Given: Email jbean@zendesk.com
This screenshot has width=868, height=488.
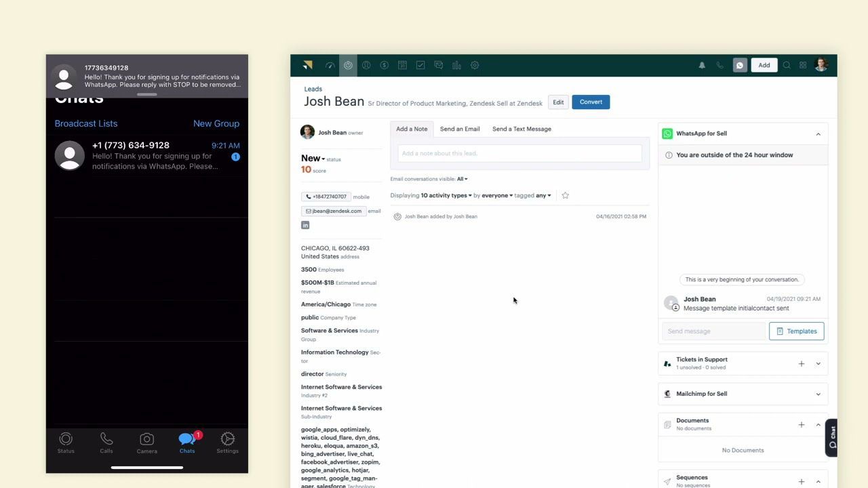Looking at the screenshot, I should (334, 211).
